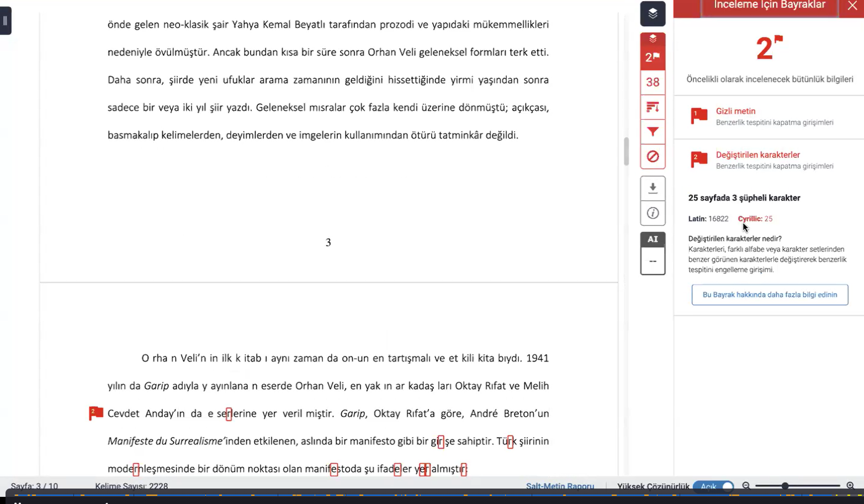Viewport: 864px width, 504px height.
Task: Click the document vertical scrollbar thumb
Action: click(626, 151)
